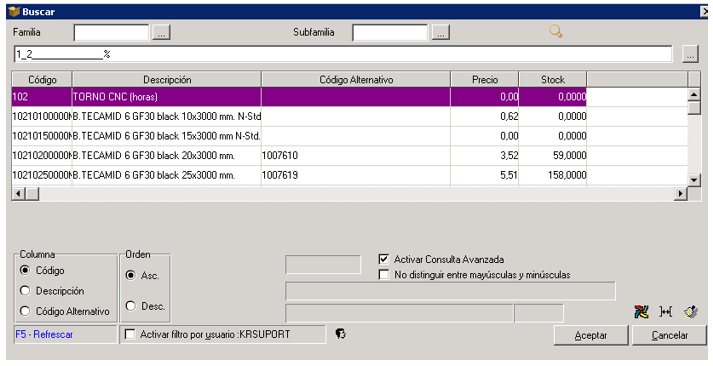Click the Buscar window title icon
Viewport: 713px width, 366px height.
click(x=14, y=12)
